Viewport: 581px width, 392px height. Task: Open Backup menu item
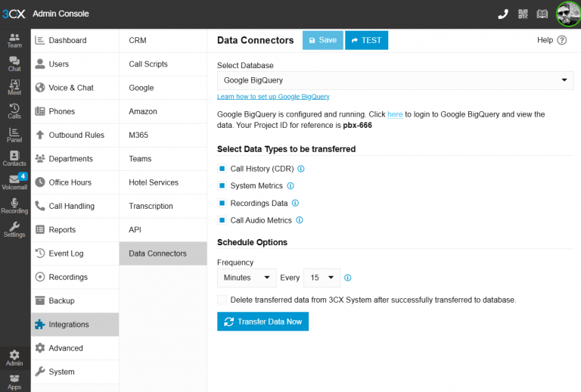click(x=75, y=301)
